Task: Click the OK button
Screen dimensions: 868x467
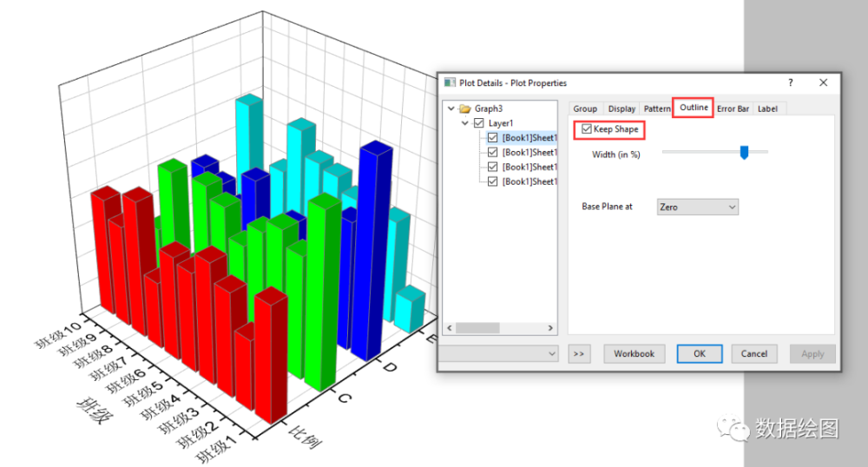Action: pyautogui.click(x=700, y=353)
